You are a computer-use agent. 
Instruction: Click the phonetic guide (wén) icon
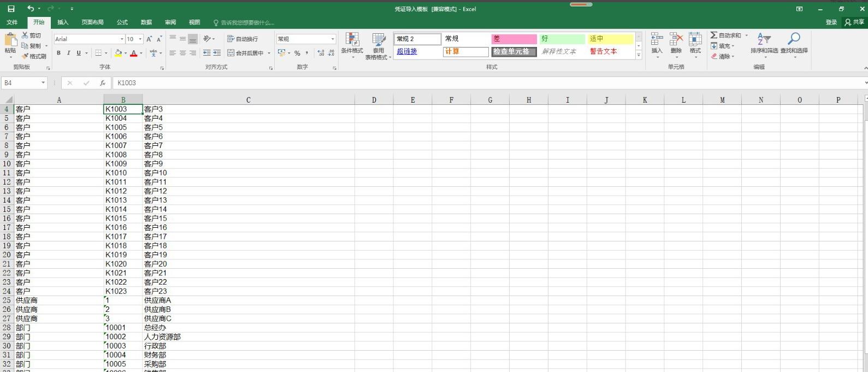[x=153, y=53]
